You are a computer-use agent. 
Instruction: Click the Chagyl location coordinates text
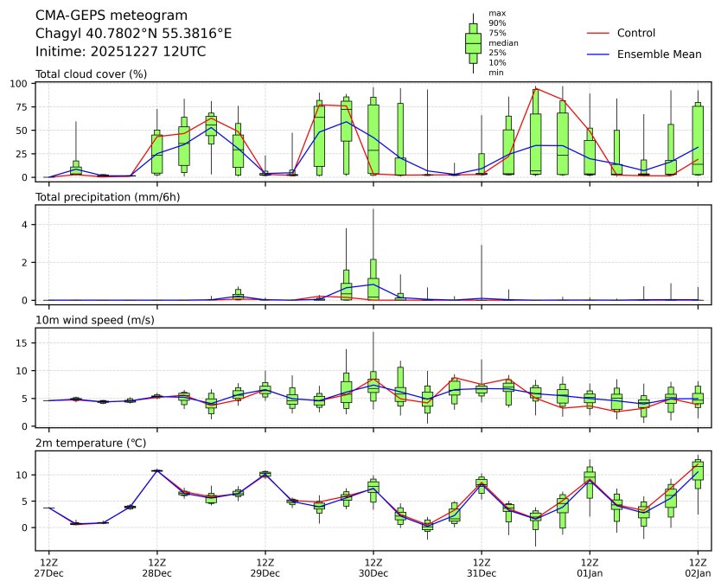coord(133,34)
